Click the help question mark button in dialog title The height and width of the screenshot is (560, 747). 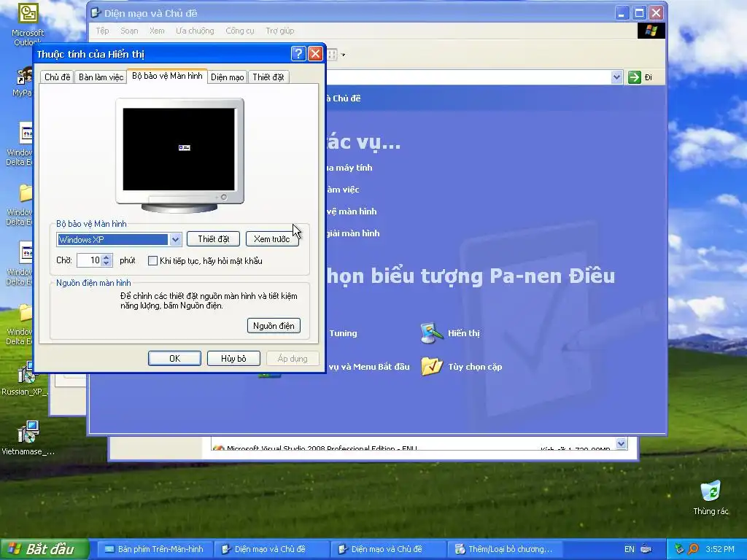click(298, 53)
